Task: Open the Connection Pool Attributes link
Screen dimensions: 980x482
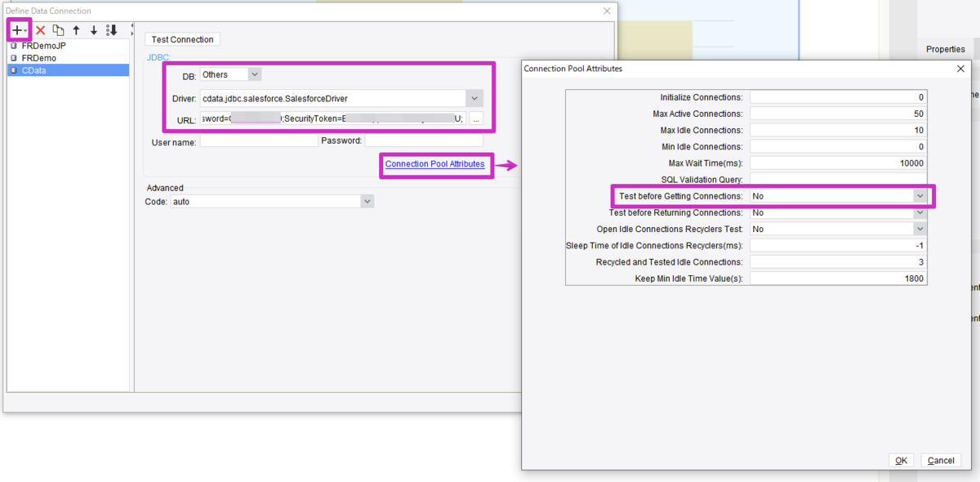Action: pyautogui.click(x=434, y=164)
